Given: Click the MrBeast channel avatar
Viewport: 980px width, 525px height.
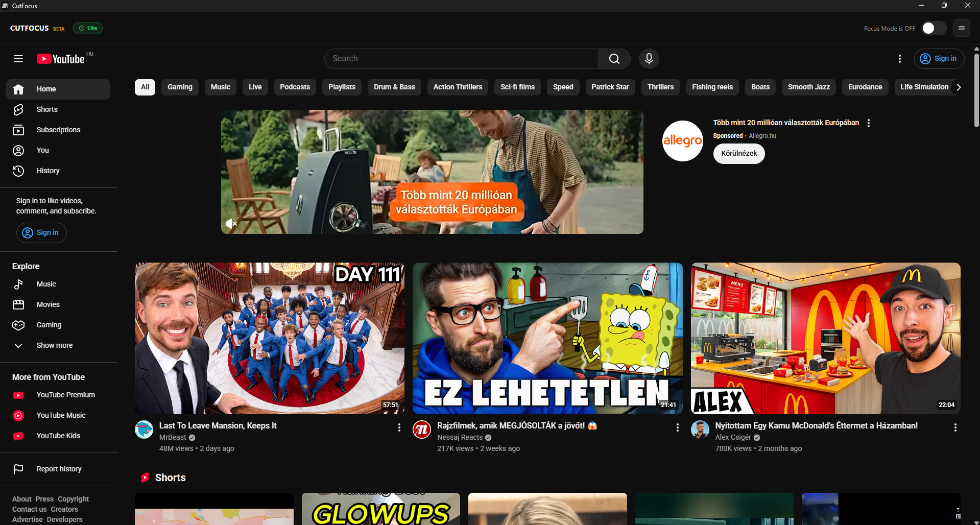Looking at the screenshot, I should 144,429.
